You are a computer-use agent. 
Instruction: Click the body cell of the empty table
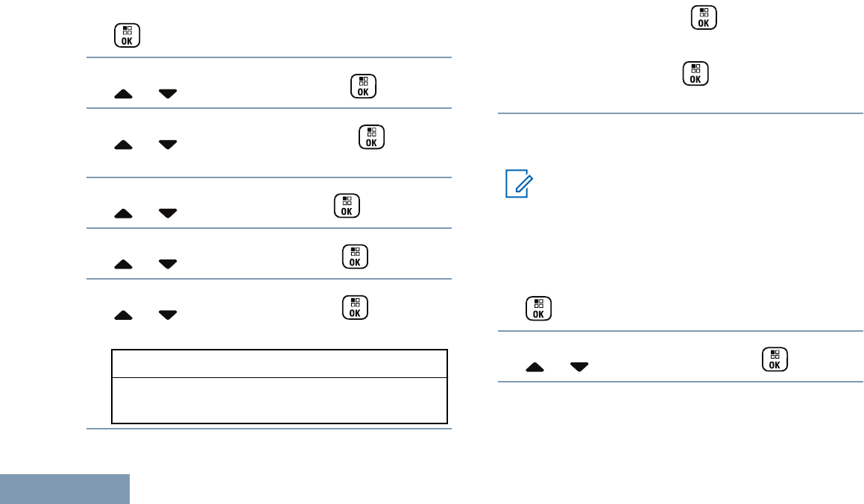pos(280,400)
